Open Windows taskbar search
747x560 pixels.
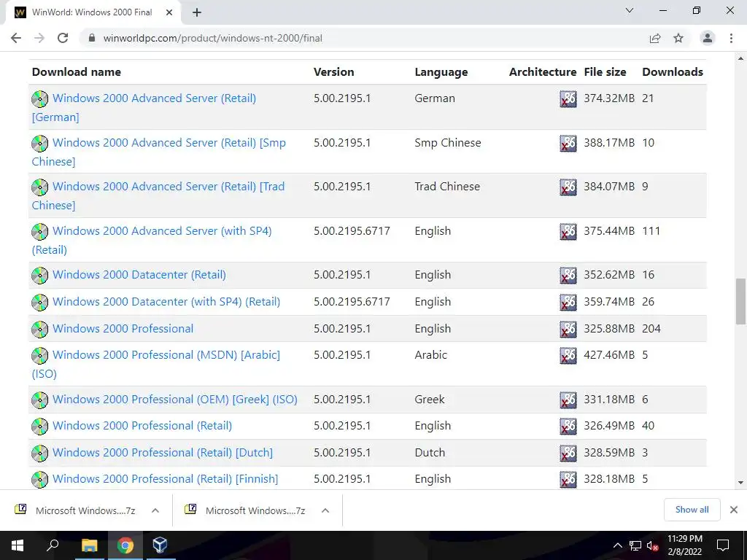coord(53,545)
